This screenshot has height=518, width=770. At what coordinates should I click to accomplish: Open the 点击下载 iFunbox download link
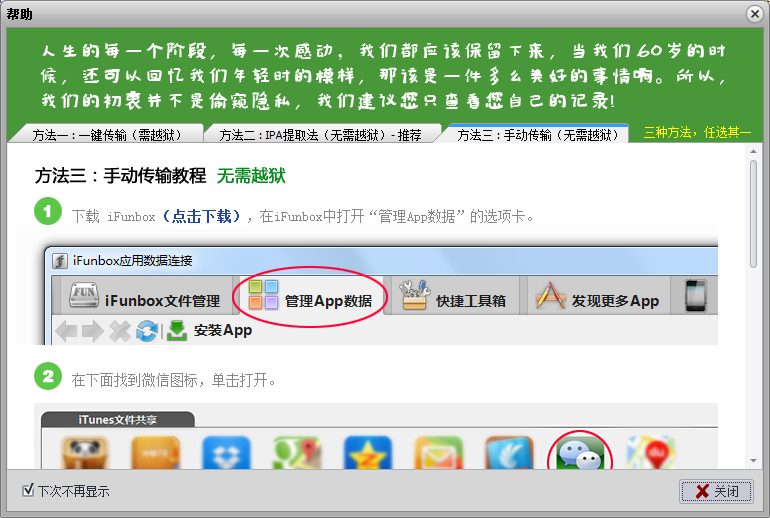[x=201, y=216]
